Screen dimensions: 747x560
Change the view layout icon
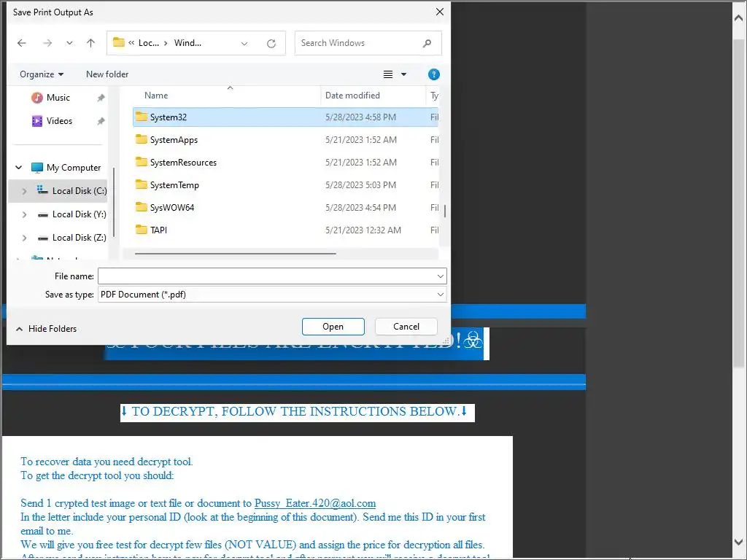(x=388, y=74)
